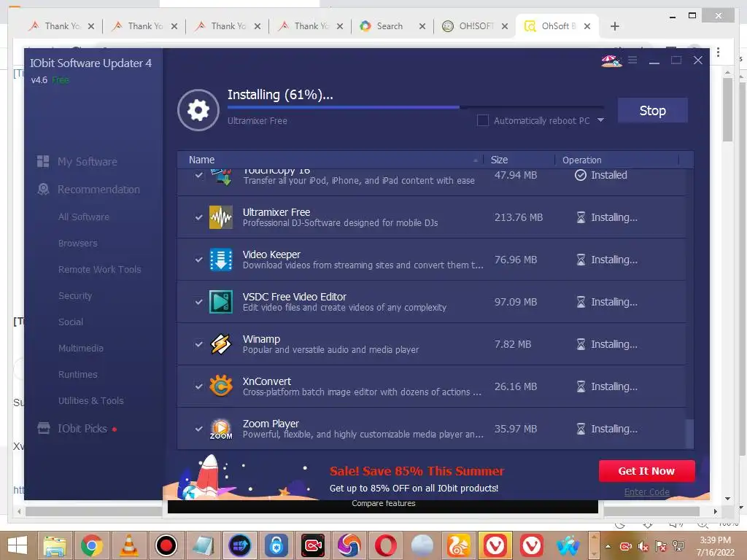Open UC Browser from the taskbar

458,545
